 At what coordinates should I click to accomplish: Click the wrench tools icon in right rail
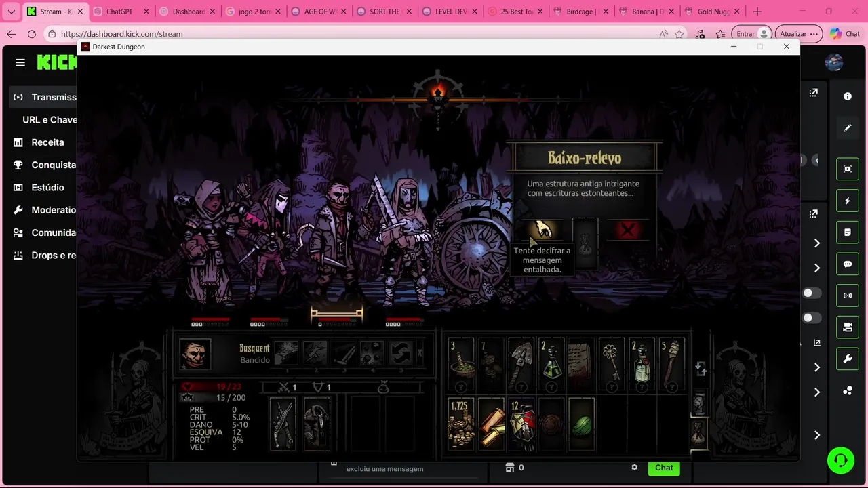click(847, 359)
